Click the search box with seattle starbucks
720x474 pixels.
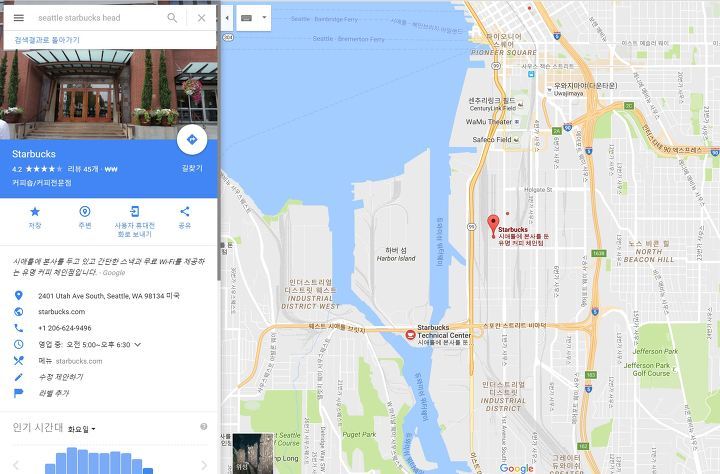click(x=99, y=18)
